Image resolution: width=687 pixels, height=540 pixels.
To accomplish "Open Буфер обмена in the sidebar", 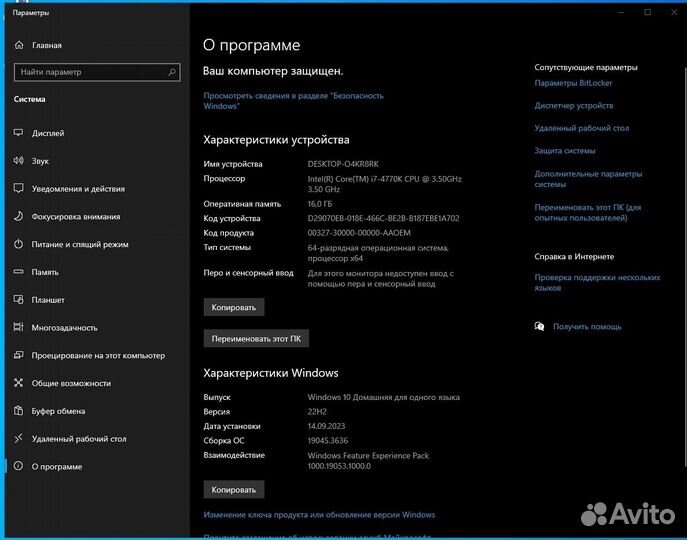I will coord(58,411).
